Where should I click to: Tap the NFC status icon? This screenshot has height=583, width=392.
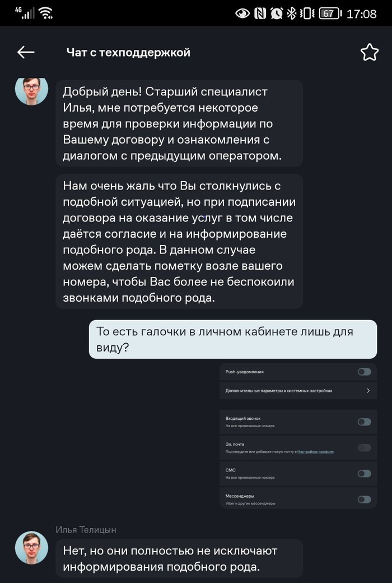[x=259, y=13]
